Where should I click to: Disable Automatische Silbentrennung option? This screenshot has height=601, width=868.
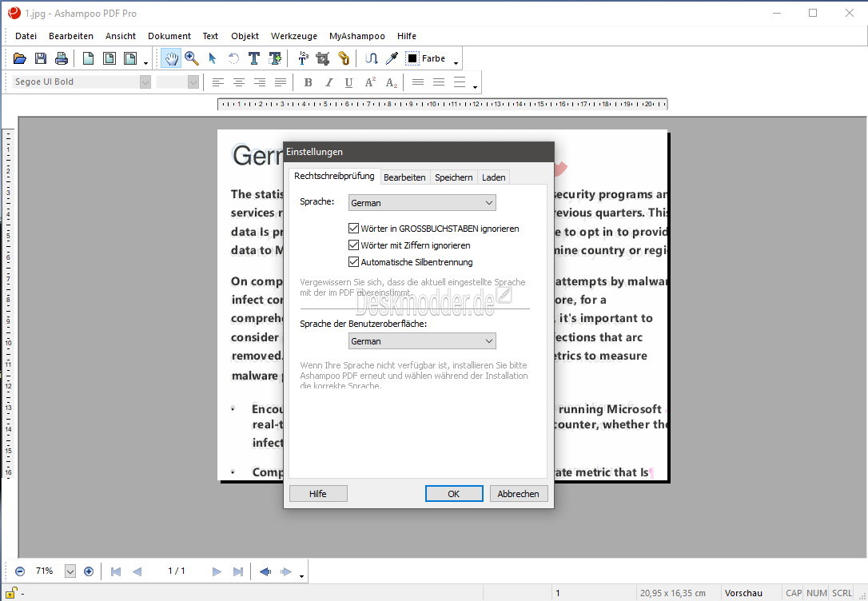coord(354,262)
